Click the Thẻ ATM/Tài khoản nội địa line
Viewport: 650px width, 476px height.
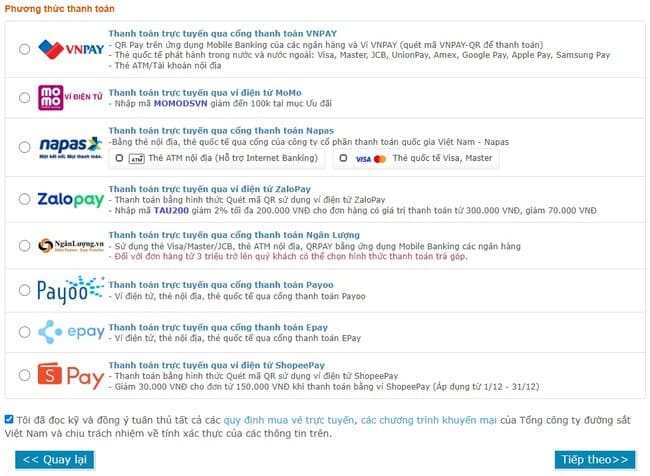165,66
